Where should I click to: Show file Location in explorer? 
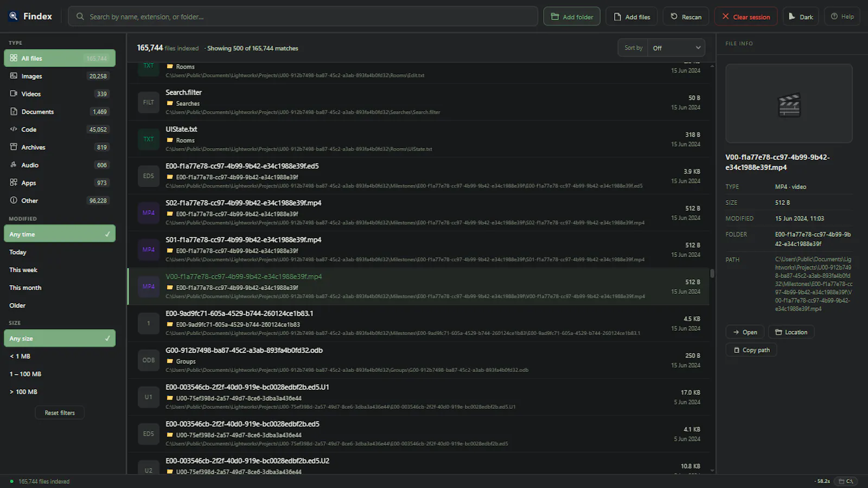(x=791, y=332)
